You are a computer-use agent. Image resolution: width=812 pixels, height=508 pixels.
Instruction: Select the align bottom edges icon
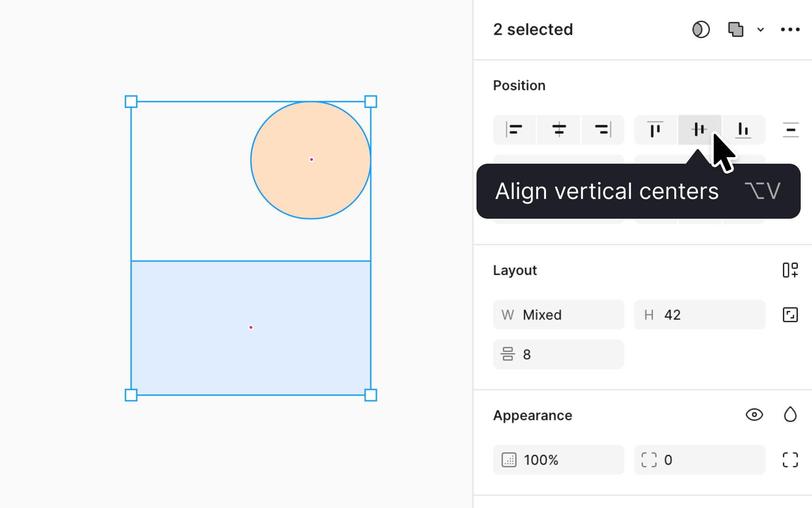point(743,130)
